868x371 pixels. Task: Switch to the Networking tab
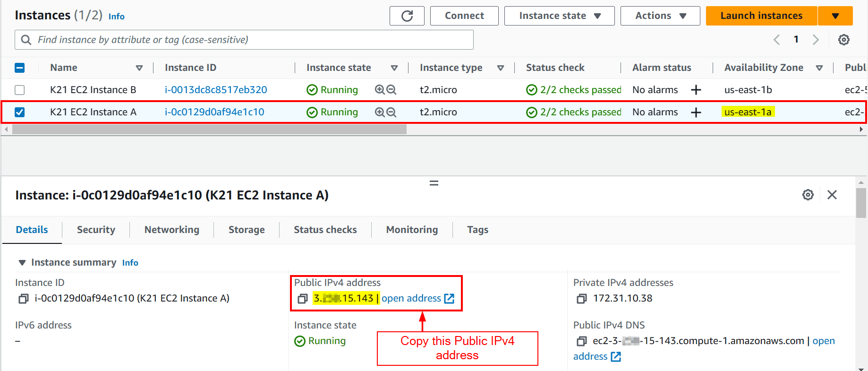(171, 230)
